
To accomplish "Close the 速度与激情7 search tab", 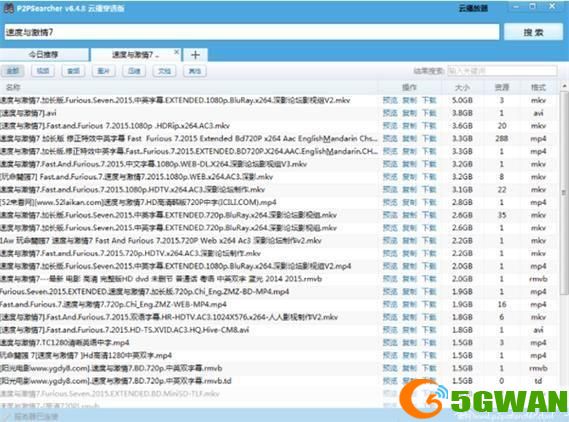I will coord(176,52).
